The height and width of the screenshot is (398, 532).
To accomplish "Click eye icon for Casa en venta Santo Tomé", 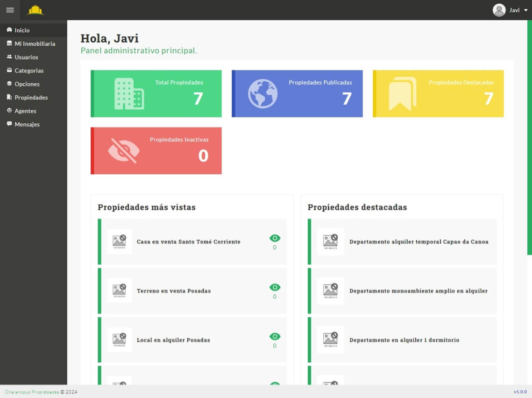I will tap(275, 238).
